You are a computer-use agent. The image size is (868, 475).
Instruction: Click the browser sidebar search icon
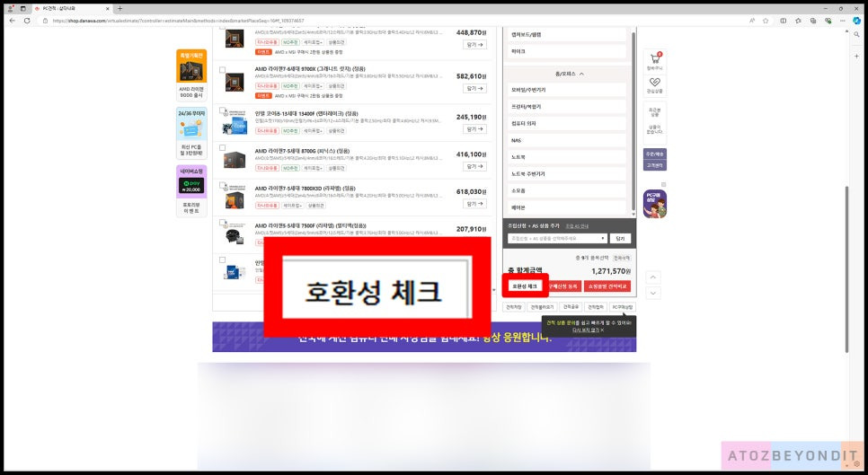(x=856, y=34)
